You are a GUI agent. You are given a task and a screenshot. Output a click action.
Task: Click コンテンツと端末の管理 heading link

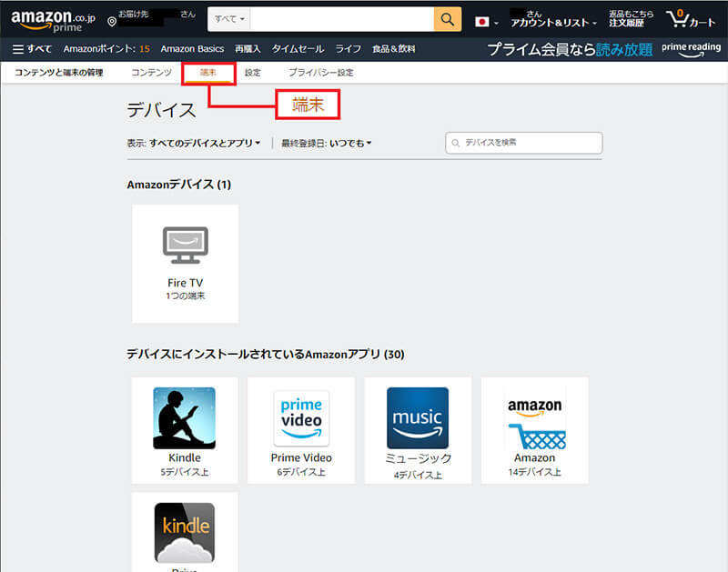(59, 73)
